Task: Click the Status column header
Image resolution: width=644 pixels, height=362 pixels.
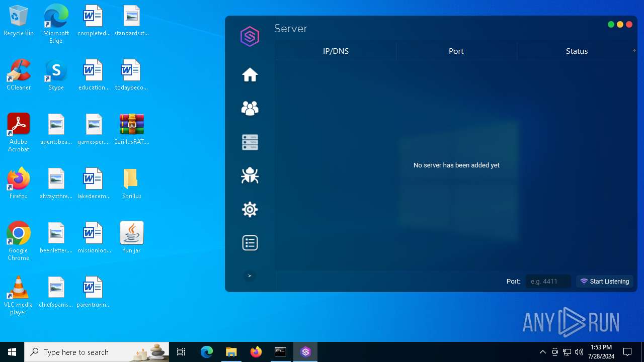Action: [577, 51]
